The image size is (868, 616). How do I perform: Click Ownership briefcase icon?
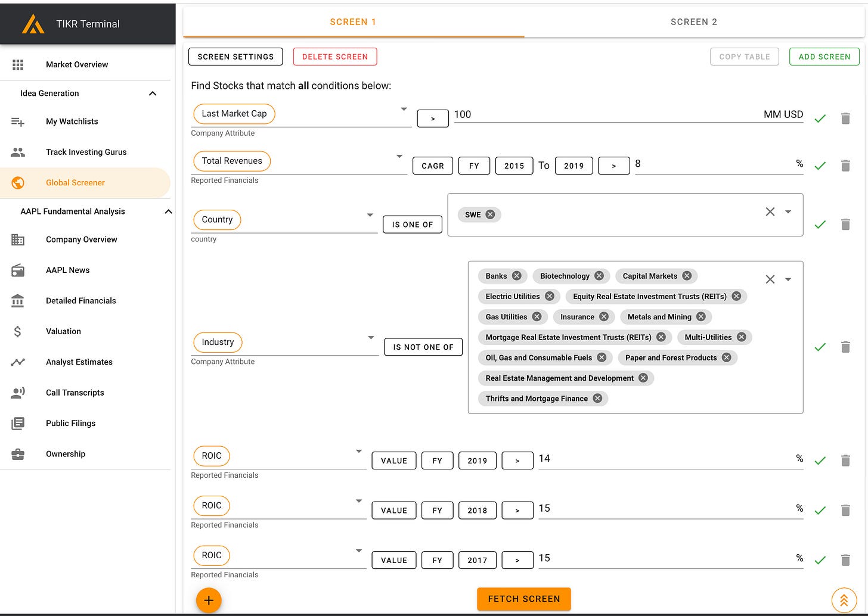coord(18,454)
